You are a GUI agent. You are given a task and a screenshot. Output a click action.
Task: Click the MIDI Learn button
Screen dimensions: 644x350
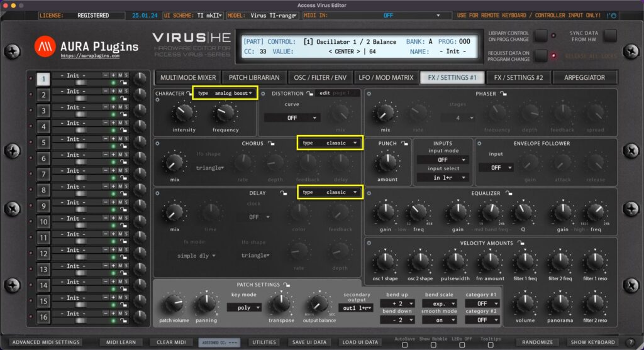click(121, 342)
